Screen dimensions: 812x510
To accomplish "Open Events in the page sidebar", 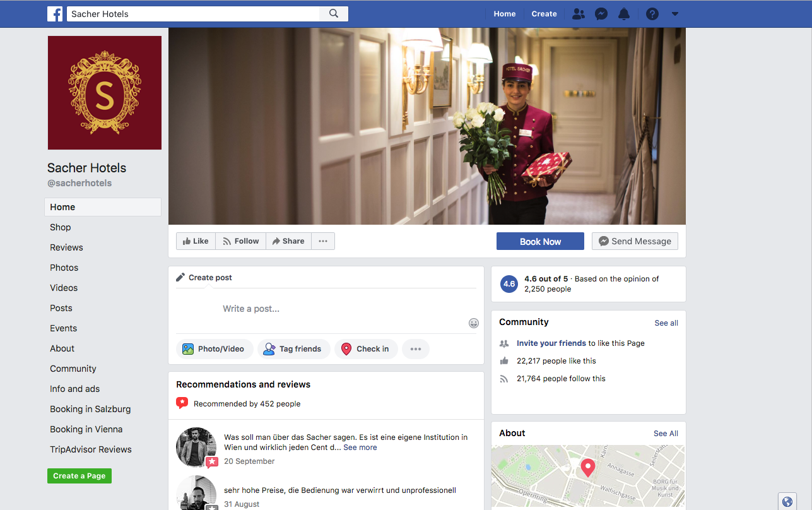I will [64, 328].
